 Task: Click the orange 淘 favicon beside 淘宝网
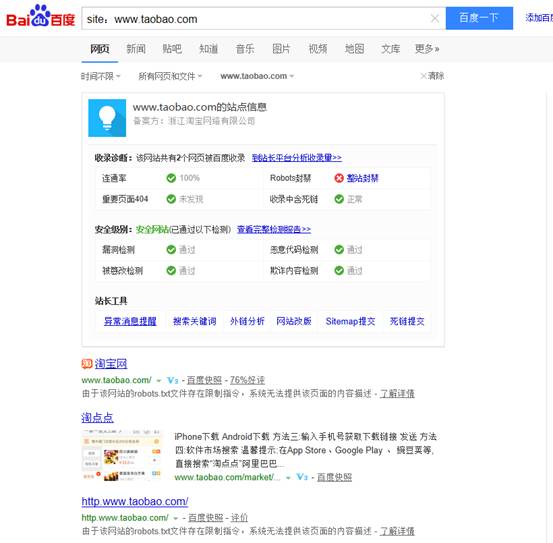87,364
